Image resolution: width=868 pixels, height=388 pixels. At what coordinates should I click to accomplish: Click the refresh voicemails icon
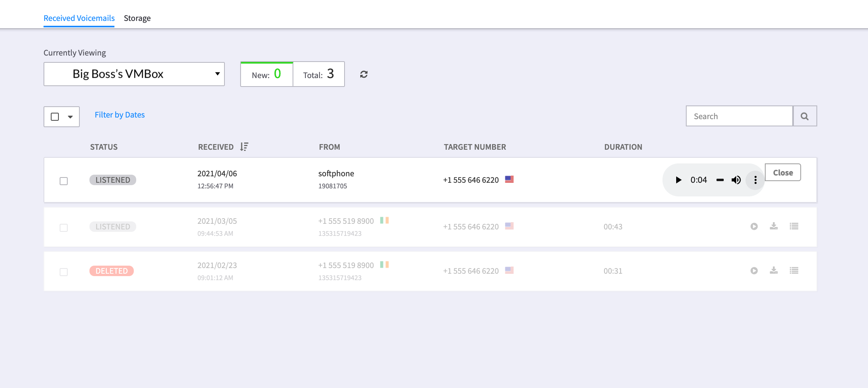[363, 74]
